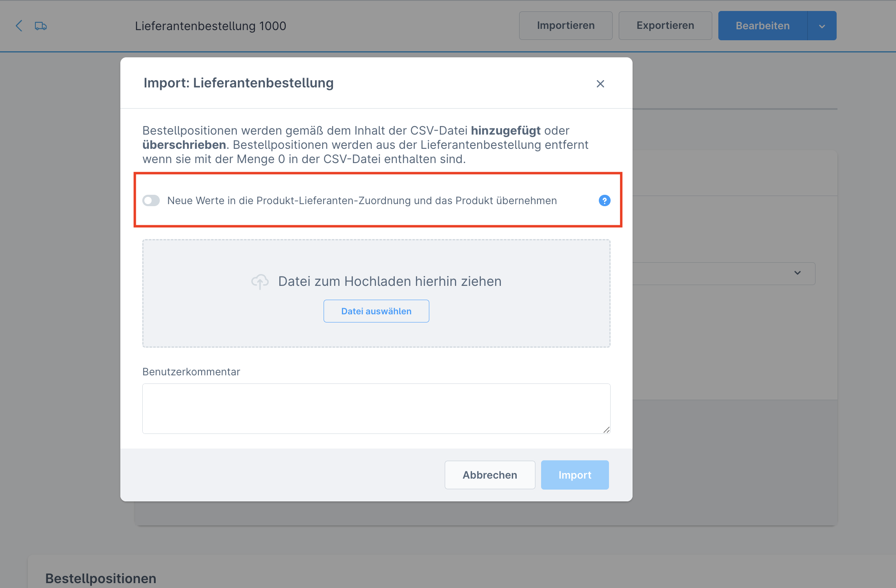Enable the Neue Werte übernehmen toggle
This screenshot has width=896, height=588.
point(151,200)
